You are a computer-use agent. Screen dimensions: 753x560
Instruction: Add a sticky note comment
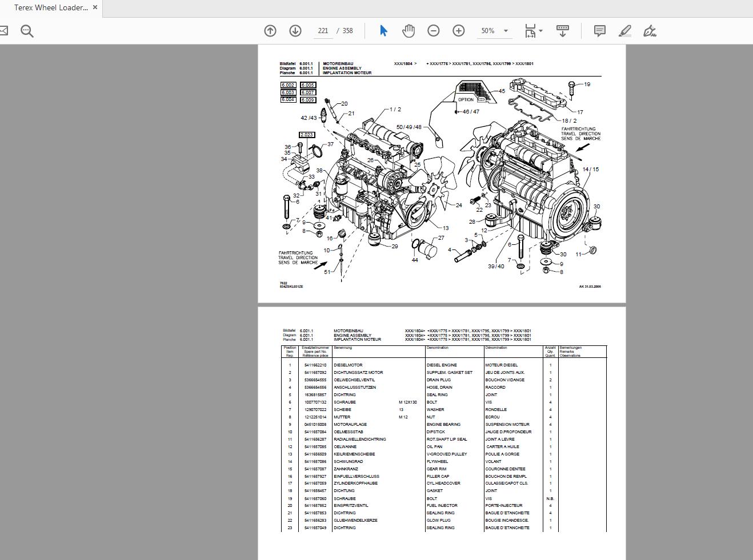600,31
